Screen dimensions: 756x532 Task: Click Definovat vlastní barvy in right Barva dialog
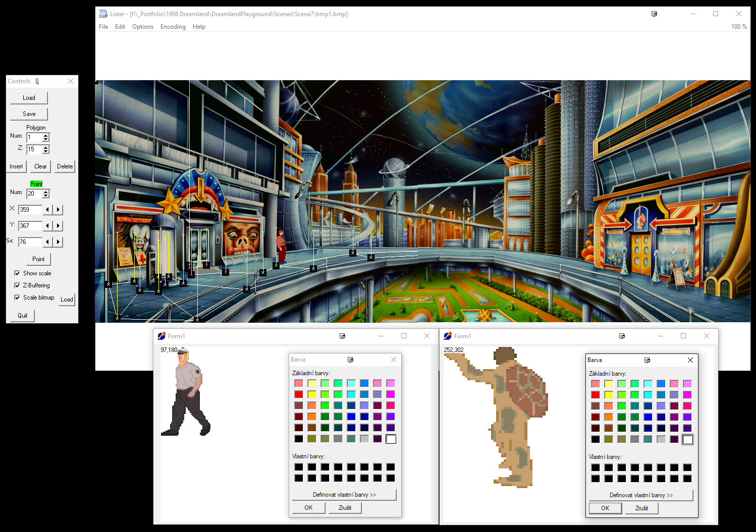641,495
